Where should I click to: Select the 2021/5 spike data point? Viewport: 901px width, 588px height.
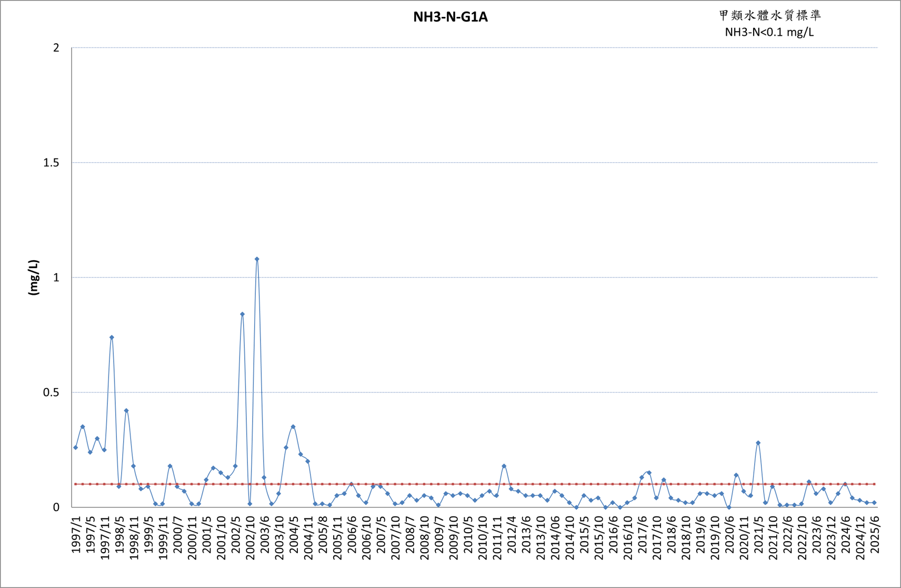coord(758,443)
